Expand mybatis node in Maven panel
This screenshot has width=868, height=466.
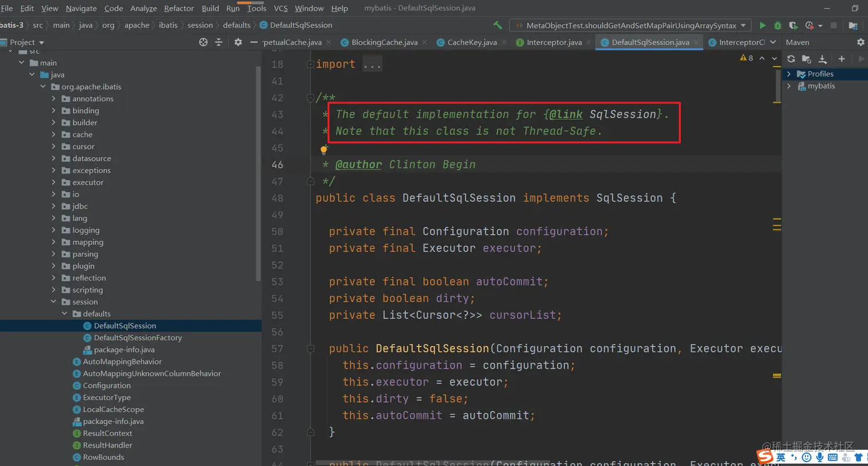tap(789, 86)
